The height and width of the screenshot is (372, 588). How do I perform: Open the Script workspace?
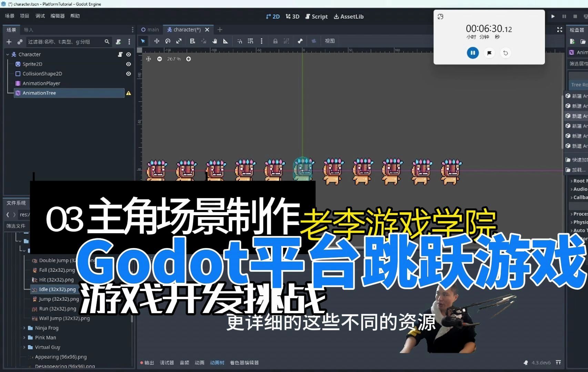(316, 17)
